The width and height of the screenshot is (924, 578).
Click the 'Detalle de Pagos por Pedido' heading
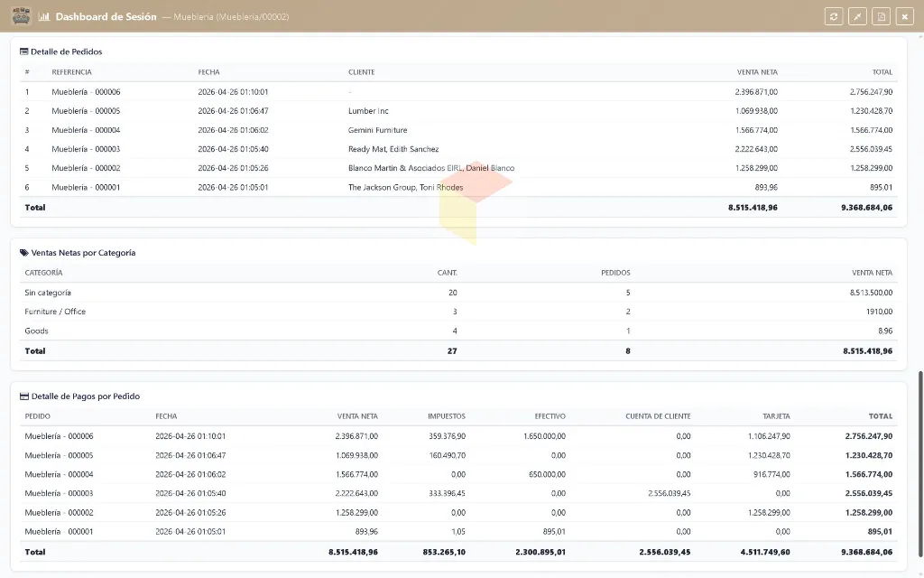[x=86, y=396]
